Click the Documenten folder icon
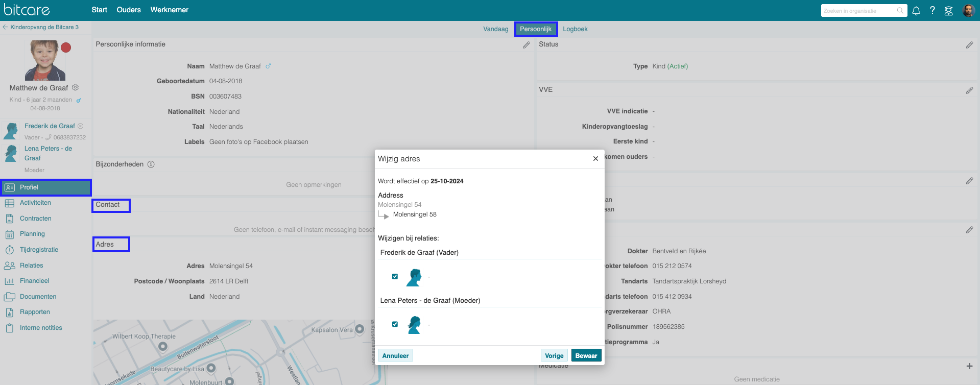The image size is (980, 385). (x=9, y=297)
